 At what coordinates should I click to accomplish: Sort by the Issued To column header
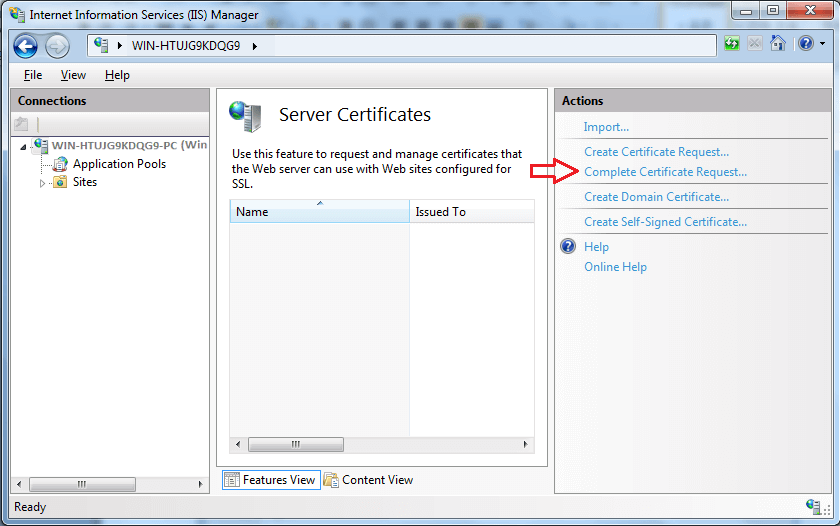pyautogui.click(x=472, y=212)
